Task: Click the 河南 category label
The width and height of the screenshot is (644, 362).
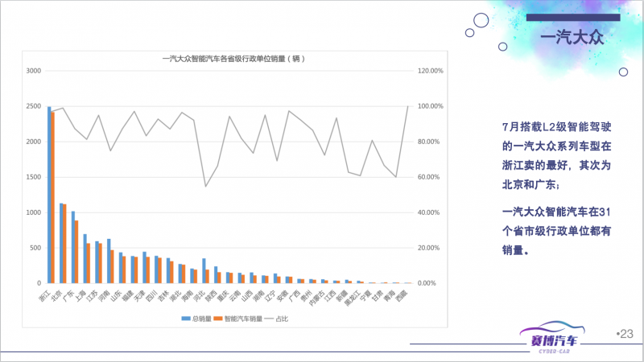Action: pyautogui.click(x=105, y=295)
